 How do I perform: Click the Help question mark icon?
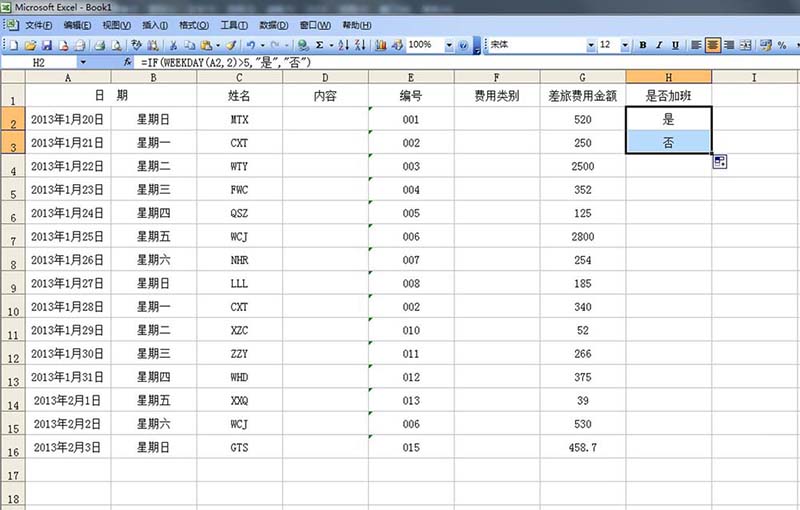[463, 45]
